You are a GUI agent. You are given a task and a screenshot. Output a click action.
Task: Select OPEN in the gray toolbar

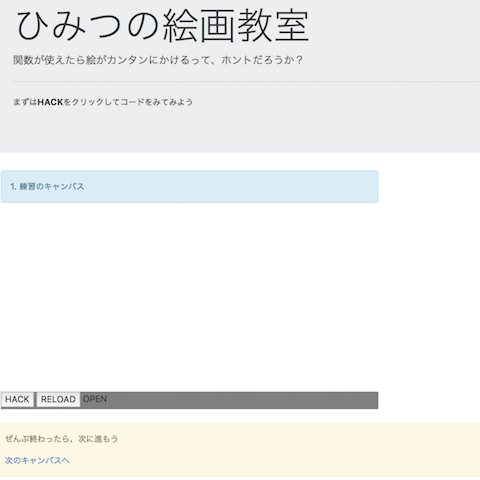coord(95,399)
